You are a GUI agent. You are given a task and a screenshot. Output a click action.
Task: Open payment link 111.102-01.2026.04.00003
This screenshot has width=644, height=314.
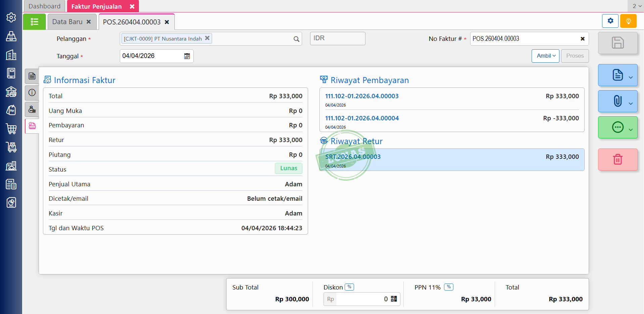(362, 96)
